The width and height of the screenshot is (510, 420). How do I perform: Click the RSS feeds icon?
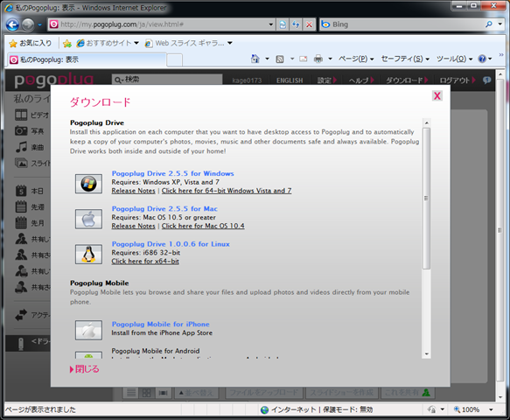point(280,59)
